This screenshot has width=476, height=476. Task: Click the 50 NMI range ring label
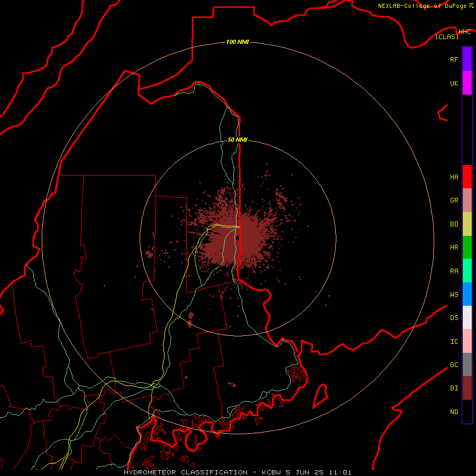(x=237, y=140)
